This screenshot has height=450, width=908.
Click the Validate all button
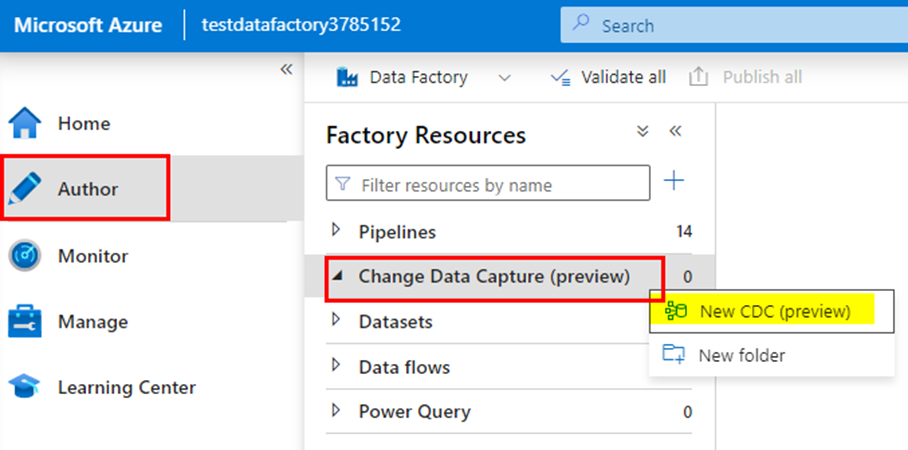tap(607, 77)
